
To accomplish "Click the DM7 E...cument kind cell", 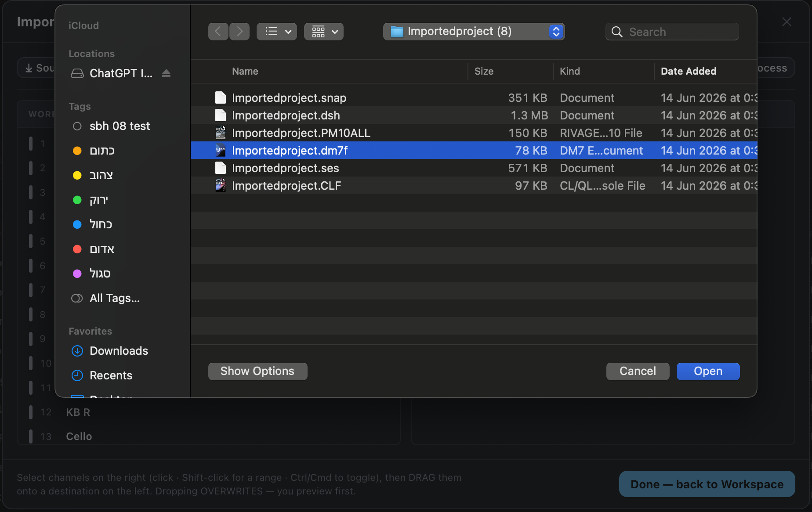I will click(x=601, y=150).
